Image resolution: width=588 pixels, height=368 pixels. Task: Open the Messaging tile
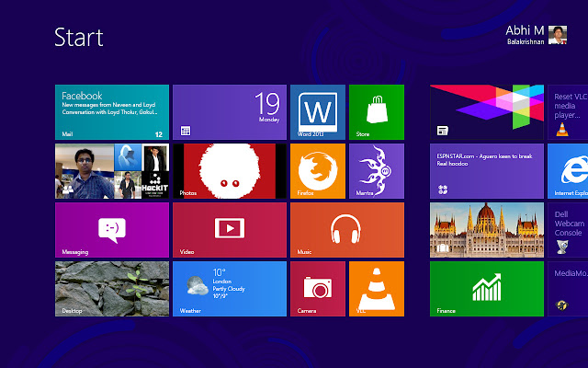pyautogui.click(x=112, y=230)
